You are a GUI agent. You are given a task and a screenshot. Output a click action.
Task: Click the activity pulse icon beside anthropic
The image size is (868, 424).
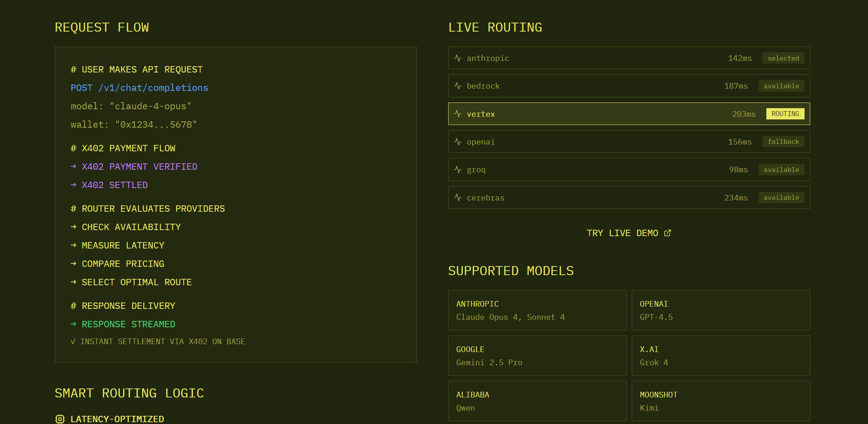click(x=458, y=58)
